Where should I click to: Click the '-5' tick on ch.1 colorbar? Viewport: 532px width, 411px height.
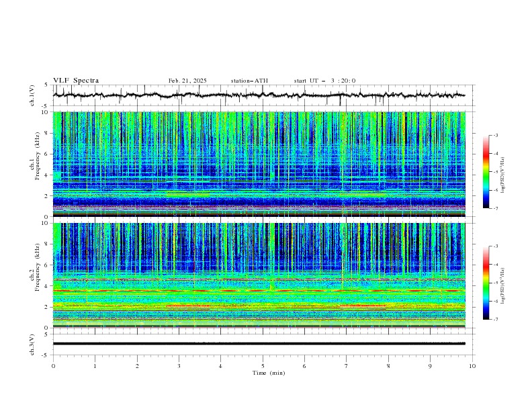coord(495,172)
